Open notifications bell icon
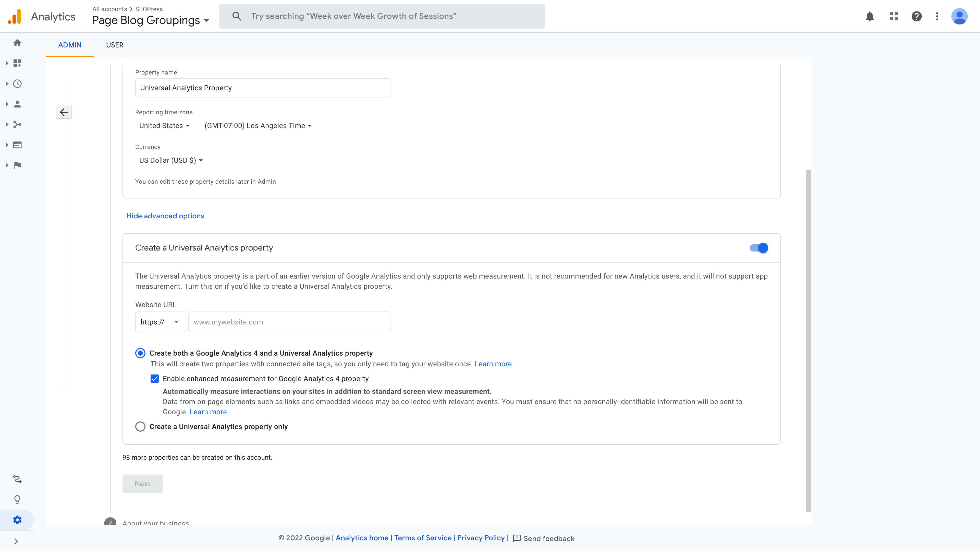Image resolution: width=980 pixels, height=551 pixels. pos(870,16)
